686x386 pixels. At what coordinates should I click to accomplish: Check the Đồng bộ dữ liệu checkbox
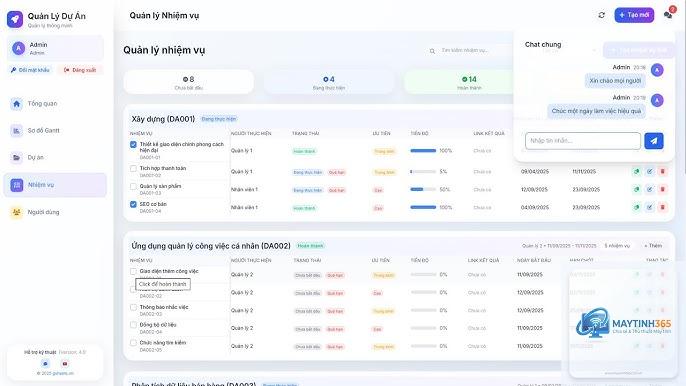(x=133, y=325)
